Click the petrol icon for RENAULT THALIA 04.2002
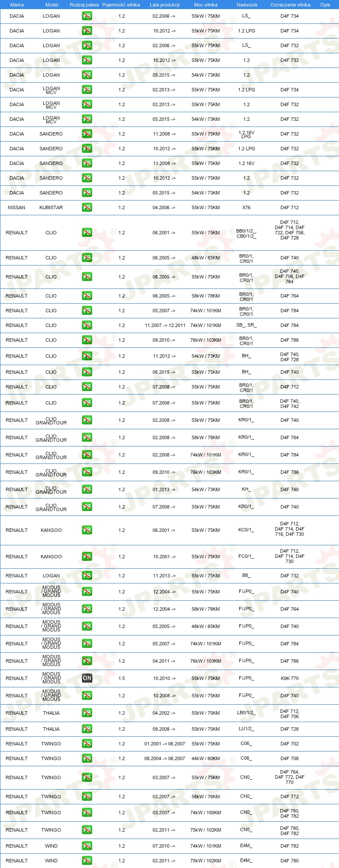 87,713
